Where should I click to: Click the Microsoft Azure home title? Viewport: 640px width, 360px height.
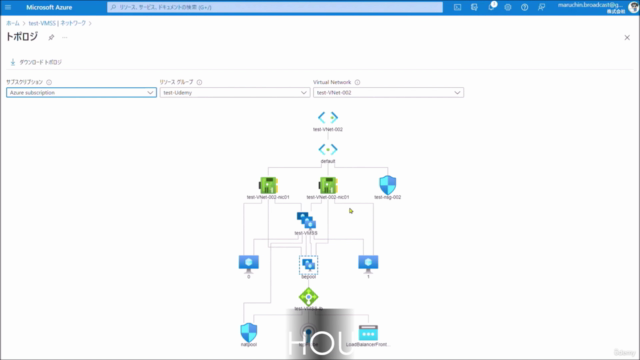[49, 7]
